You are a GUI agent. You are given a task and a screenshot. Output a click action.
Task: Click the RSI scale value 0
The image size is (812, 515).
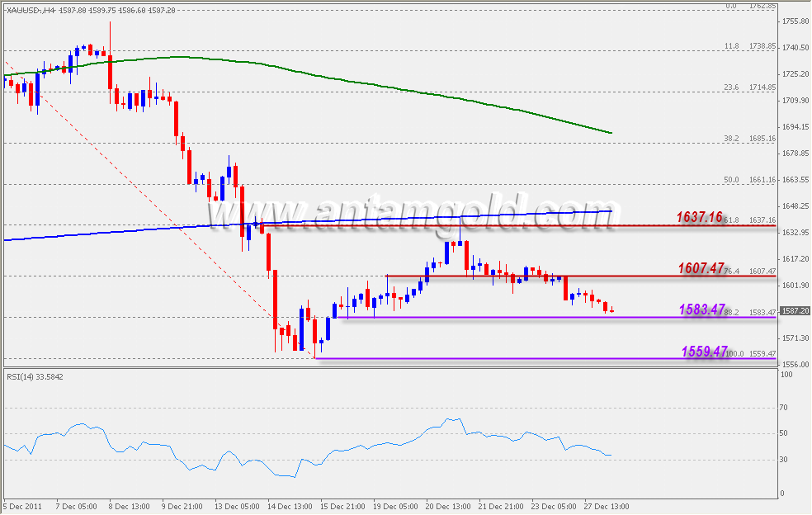pos(782,494)
